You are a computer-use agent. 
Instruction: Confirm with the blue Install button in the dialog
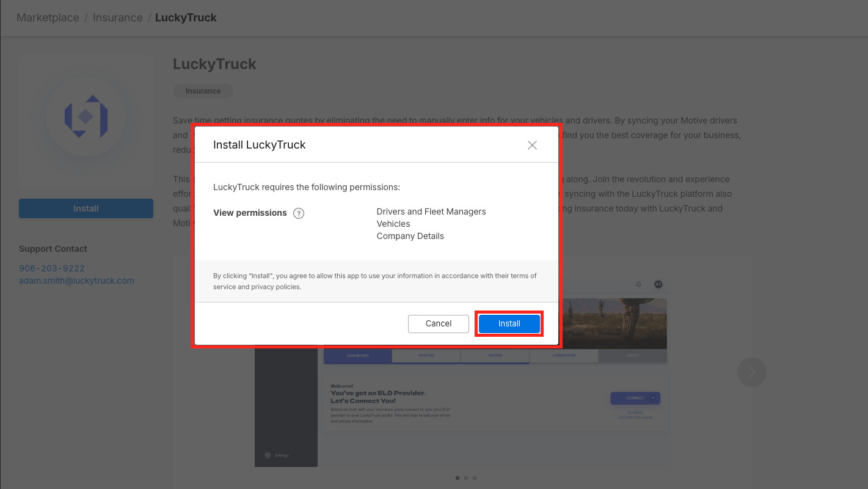click(509, 324)
